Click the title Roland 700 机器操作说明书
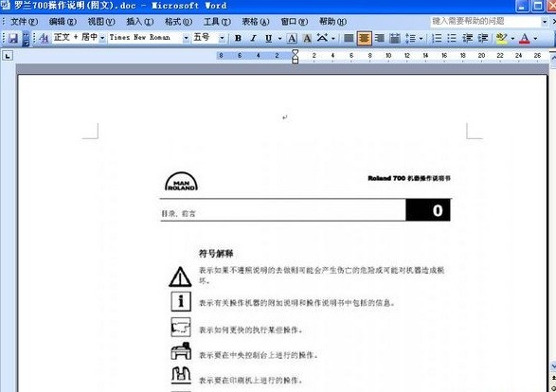The height and width of the screenshot is (392, 556). pos(409,178)
